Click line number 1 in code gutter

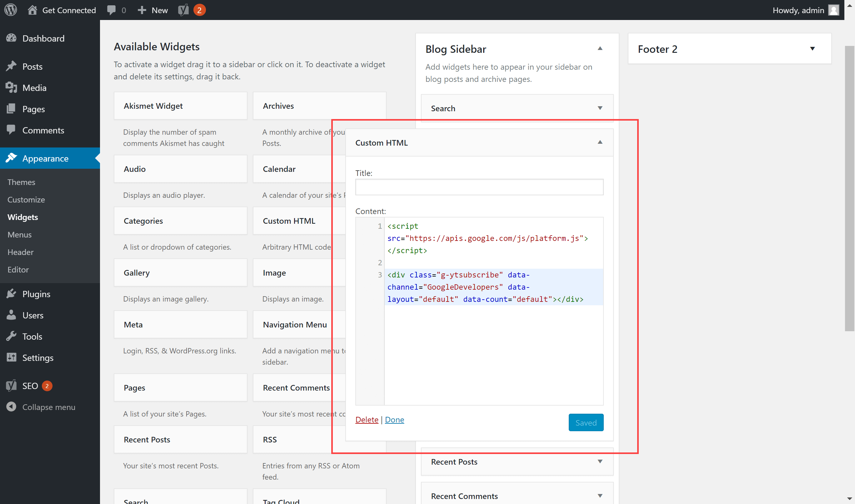[380, 226]
